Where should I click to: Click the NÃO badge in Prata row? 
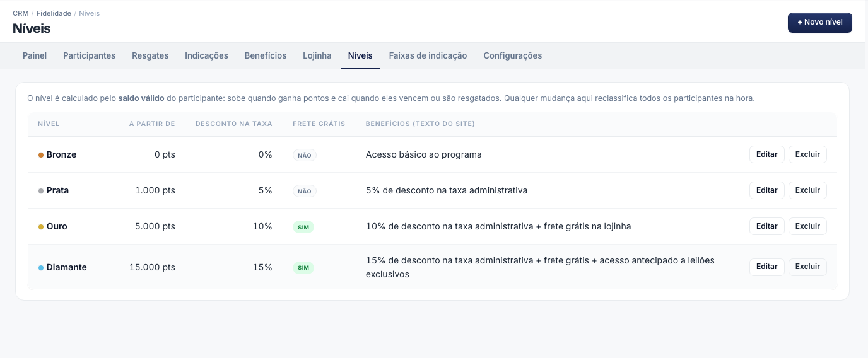pyautogui.click(x=305, y=191)
